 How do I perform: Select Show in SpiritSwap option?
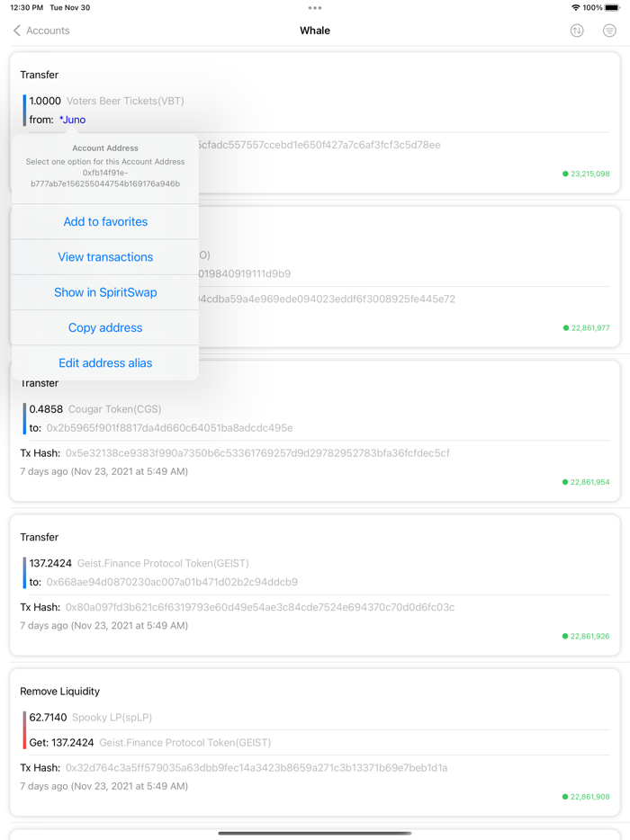(x=104, y=292)
